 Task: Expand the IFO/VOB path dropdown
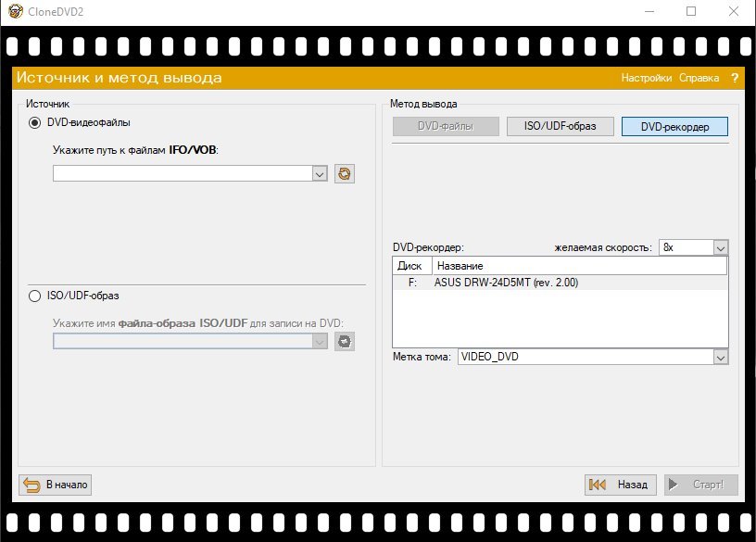tap(320, 173)
